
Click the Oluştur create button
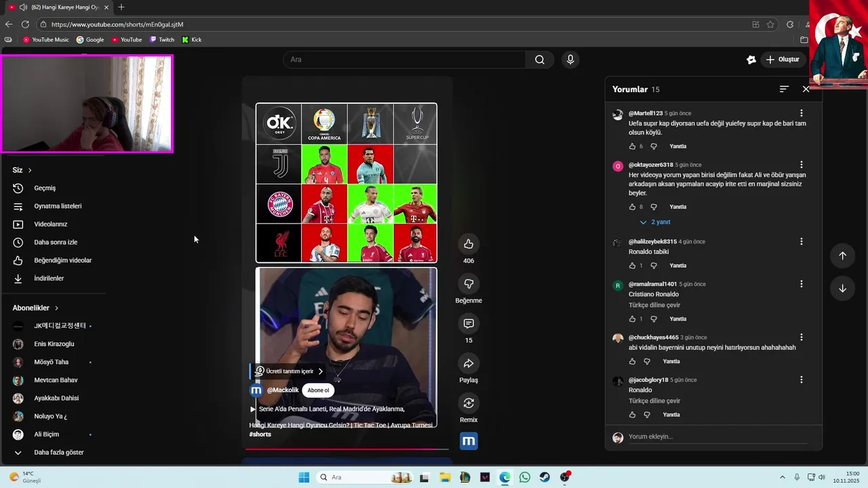coord(783,60)
